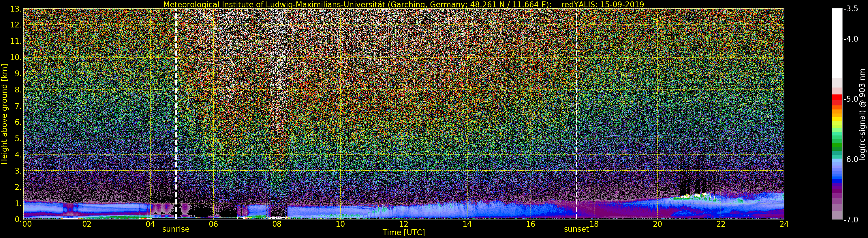The image size is (868, 238).
Task: Click height axis tick label '9.'
Action: [18, 74]
